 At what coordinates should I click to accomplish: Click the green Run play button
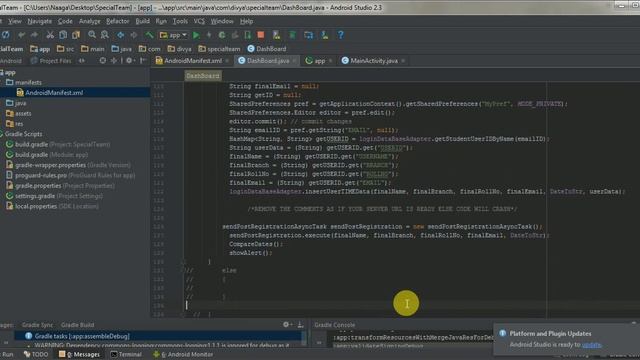pyautogui.click(x=196, y=35)
